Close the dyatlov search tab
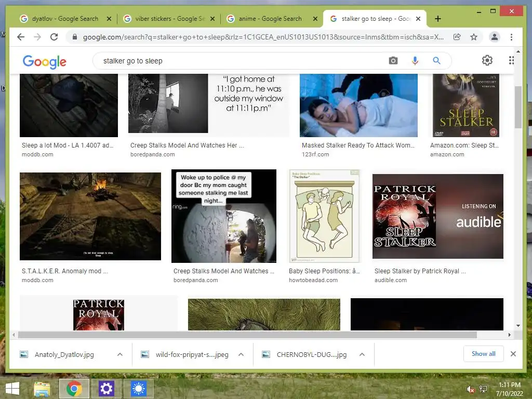This screenshot has height=399, width=532. (109, 19)
